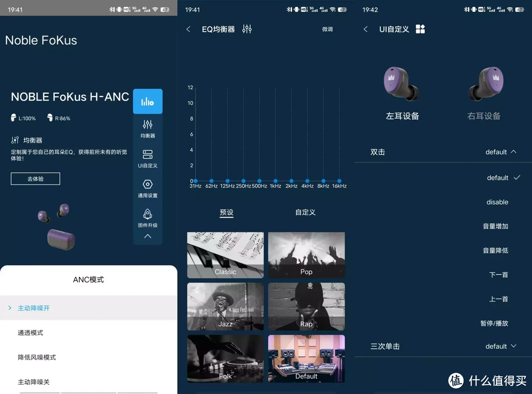Choose the Folk EQ preset

225,359
